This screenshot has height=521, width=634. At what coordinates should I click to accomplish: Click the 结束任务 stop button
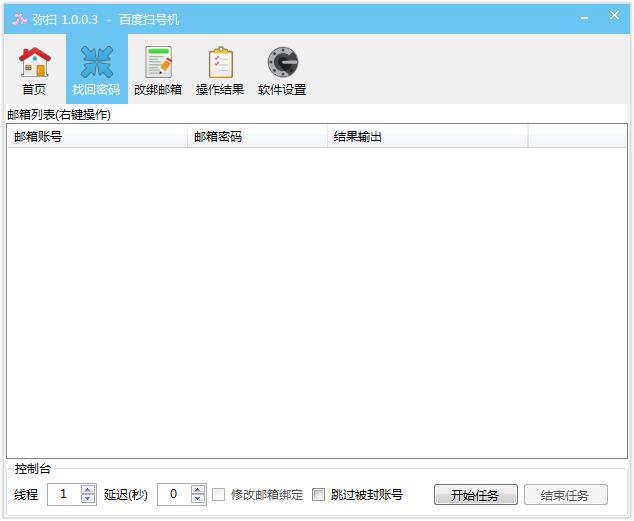pos(566,495)
